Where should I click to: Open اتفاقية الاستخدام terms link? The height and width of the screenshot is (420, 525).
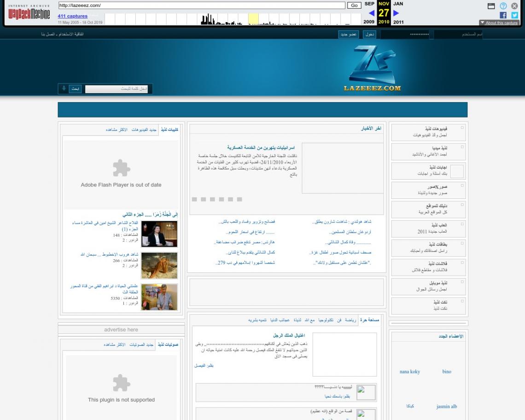click(72, 34)
